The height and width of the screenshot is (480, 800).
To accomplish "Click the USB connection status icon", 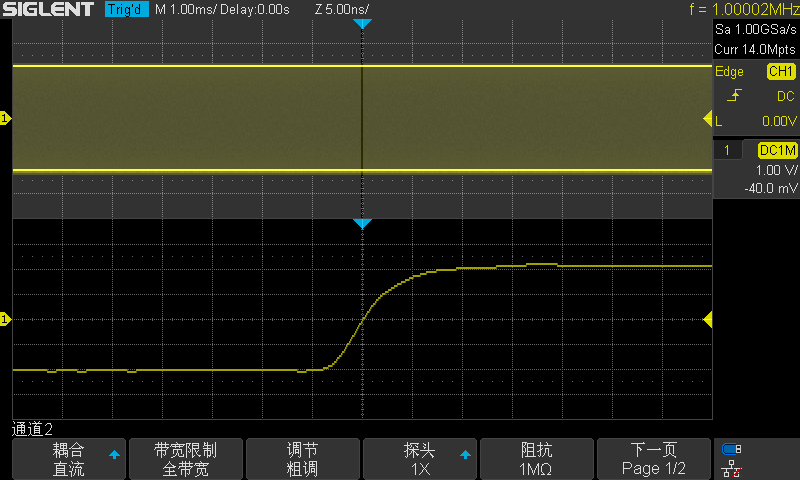I will pyautogui.click(x=731, y=449).
